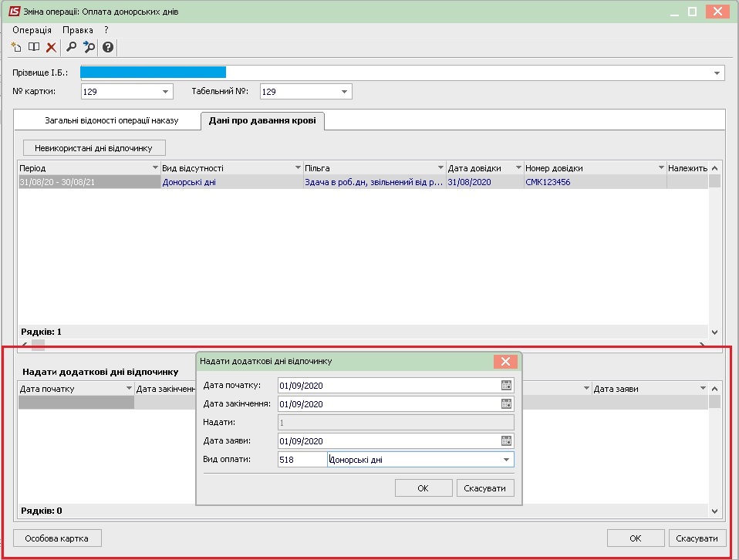Open filter arrow of Номер довідки column

coord(661,168)
